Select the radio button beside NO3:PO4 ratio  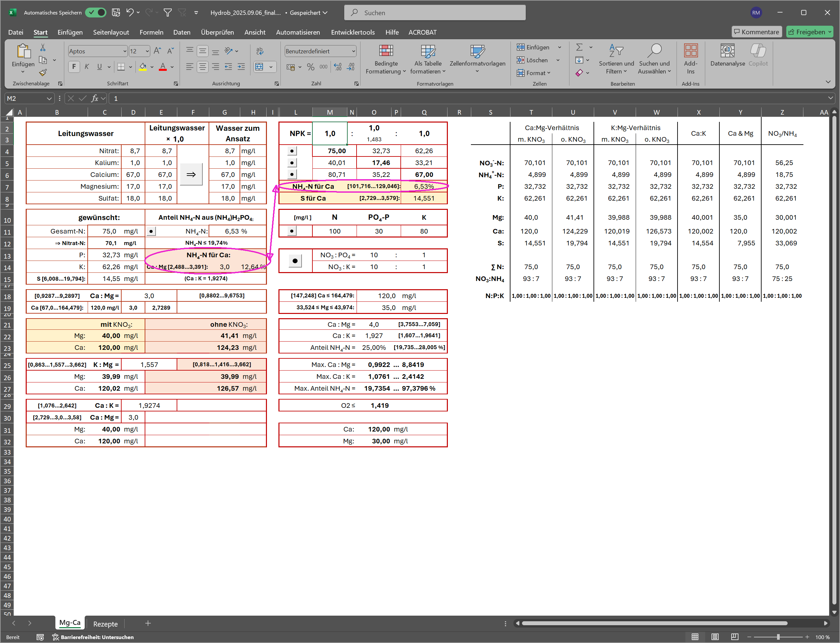pos(295,261)
